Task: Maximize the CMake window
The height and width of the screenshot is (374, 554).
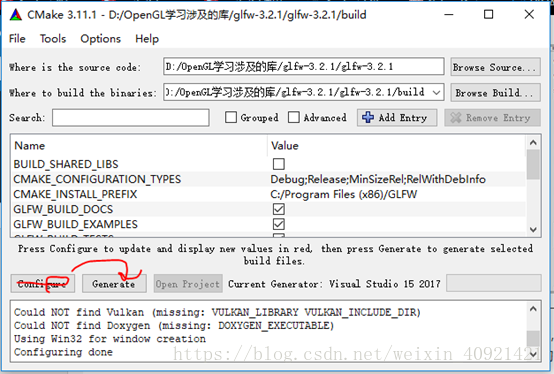Action: coord(489,14)
